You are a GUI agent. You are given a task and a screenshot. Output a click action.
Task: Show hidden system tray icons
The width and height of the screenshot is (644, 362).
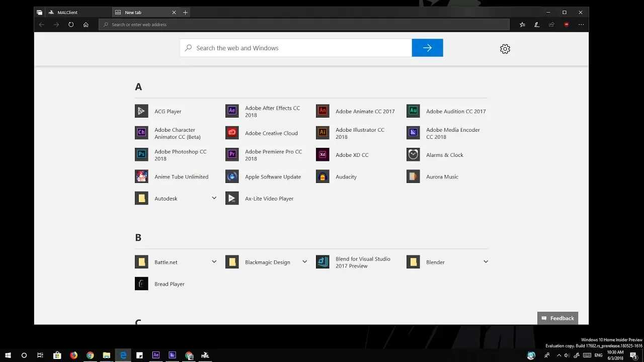pos(558,355)
